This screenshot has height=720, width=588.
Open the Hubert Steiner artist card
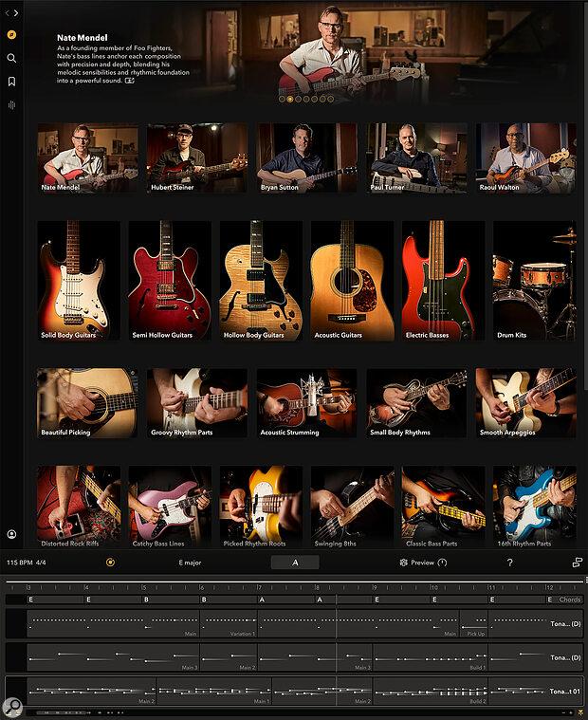point(197,157)
